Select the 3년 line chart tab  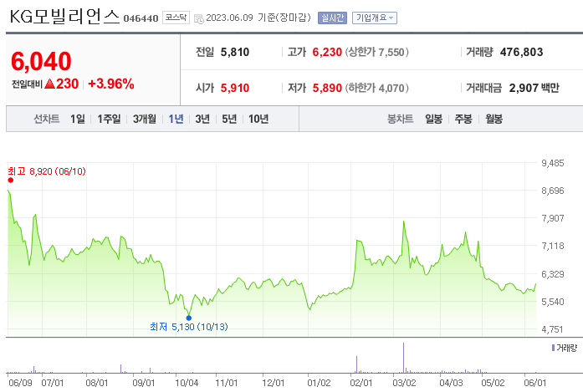coord(202,119)
